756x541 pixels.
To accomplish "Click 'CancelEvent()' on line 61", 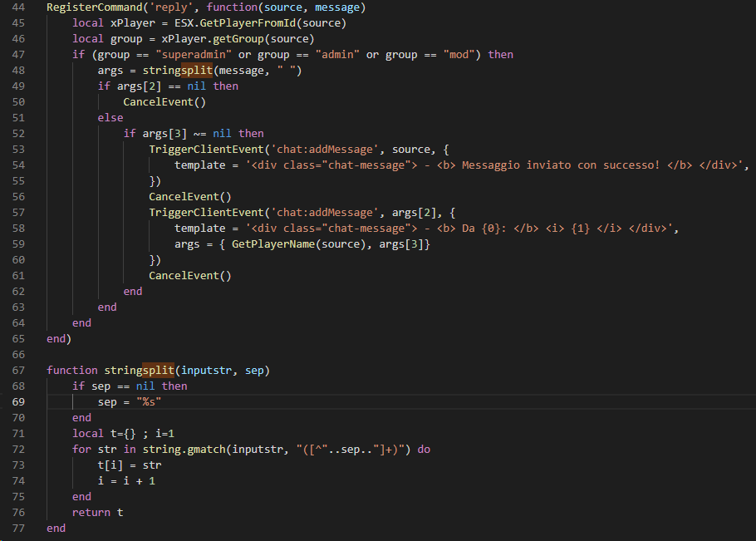I will point(190,276).
